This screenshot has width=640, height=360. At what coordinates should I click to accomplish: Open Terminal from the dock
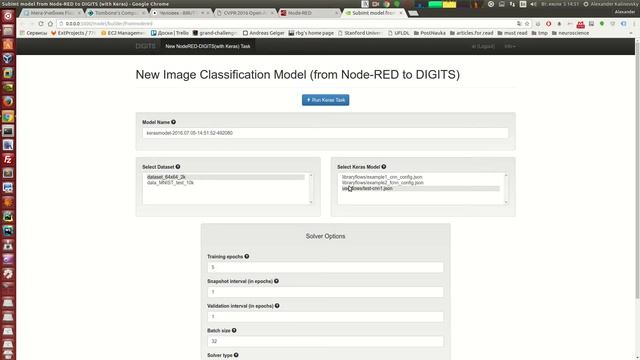tap(8, 131)
